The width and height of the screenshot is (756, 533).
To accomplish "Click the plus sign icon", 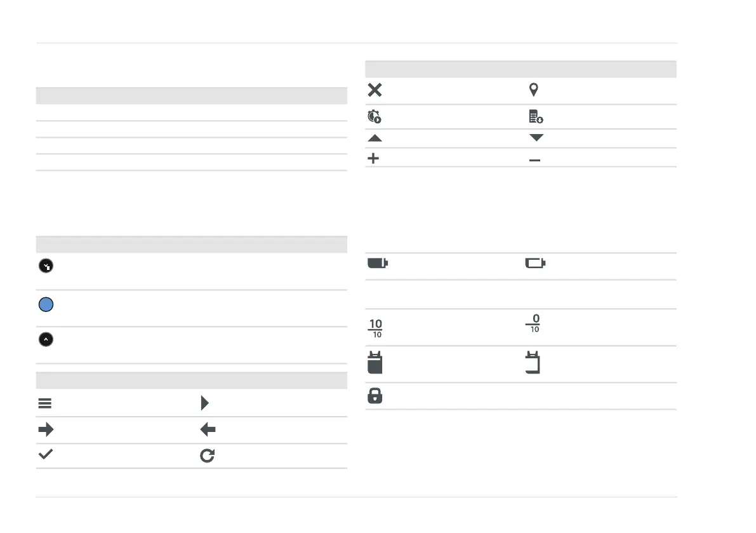I will 373,158.
